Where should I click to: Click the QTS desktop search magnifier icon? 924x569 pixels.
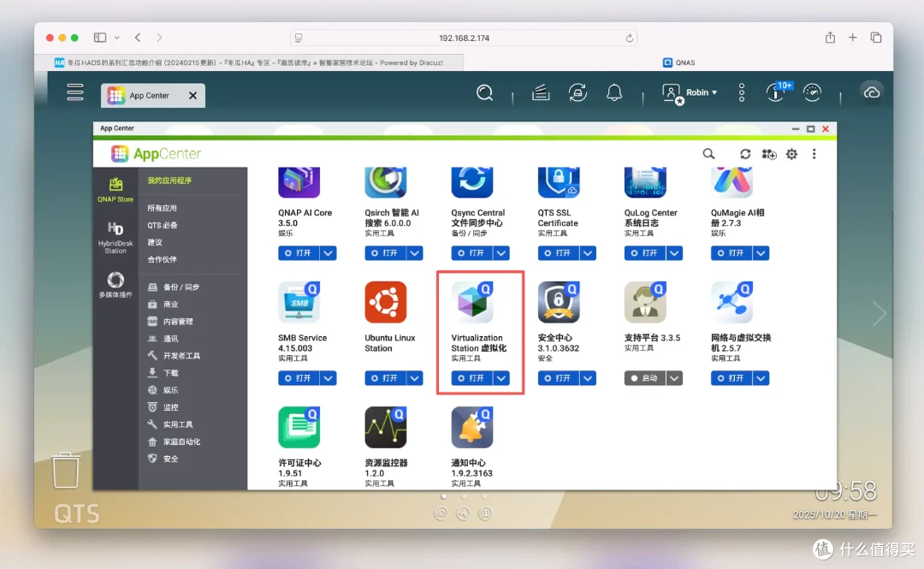[x=484, y=92]
